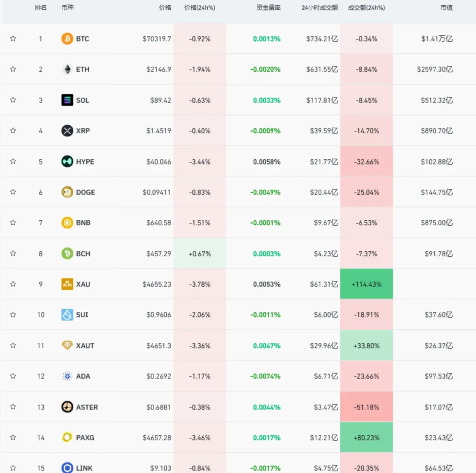Open the ASTER symbol name
Viewport: 476px width, 473px height.
(87, 407)
